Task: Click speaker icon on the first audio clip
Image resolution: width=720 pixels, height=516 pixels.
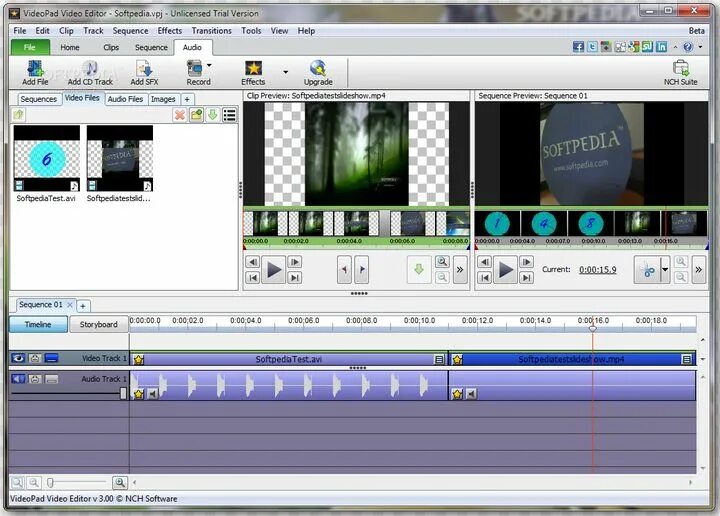Action: point(152,394)
